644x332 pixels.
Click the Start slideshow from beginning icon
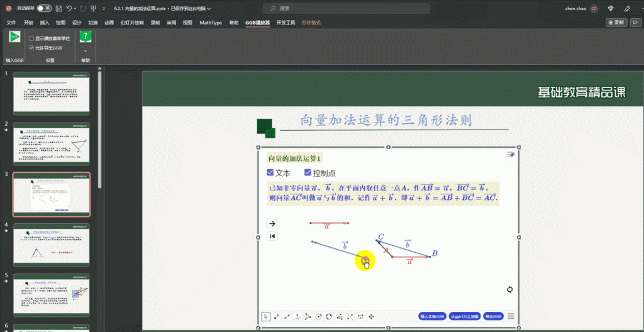pyautogui.click(x=94, y=9)
